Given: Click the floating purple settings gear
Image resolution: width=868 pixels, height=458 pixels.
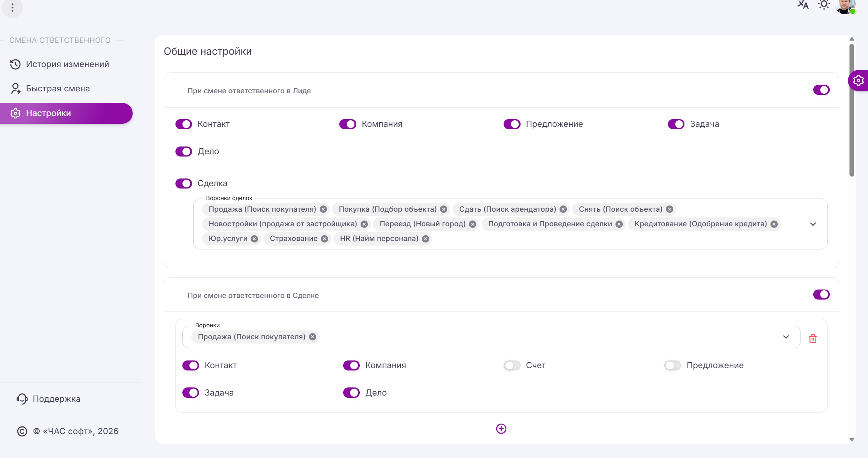Looking at the screenshot, I should pyautogui.click(x=858, y=80).
